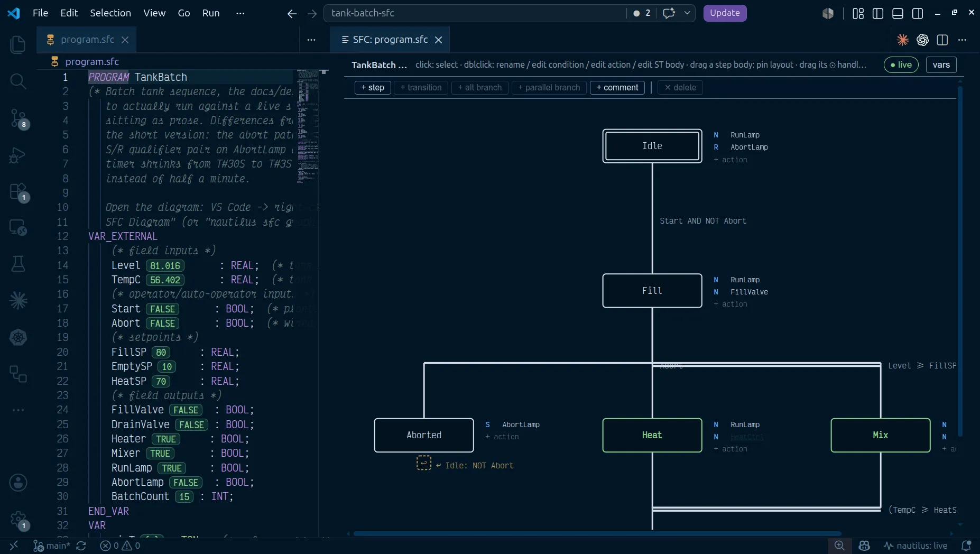Open the chat sparkle icon in title bar
The height and width of the screenshot is (554, 980).
tap(669, 13)
